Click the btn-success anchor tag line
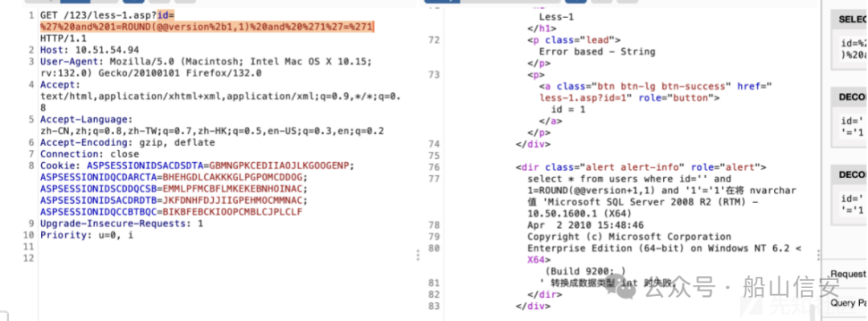Screen dimensions: 868x321 656,86
